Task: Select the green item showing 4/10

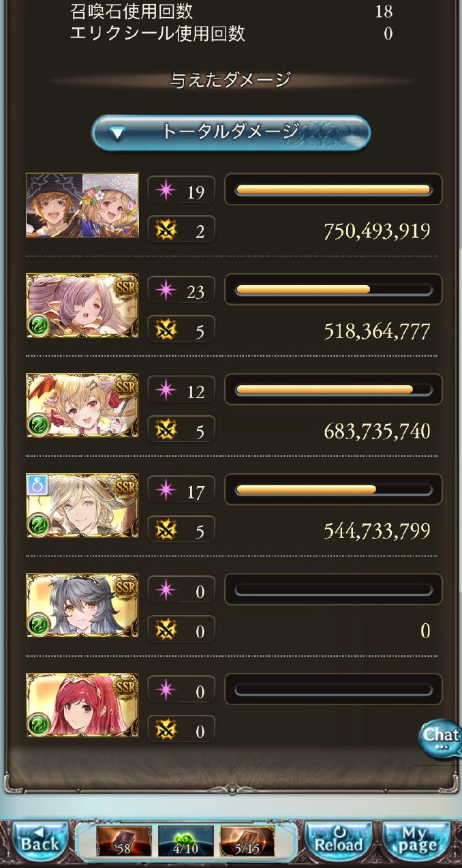Action: [x=186, y=841]
